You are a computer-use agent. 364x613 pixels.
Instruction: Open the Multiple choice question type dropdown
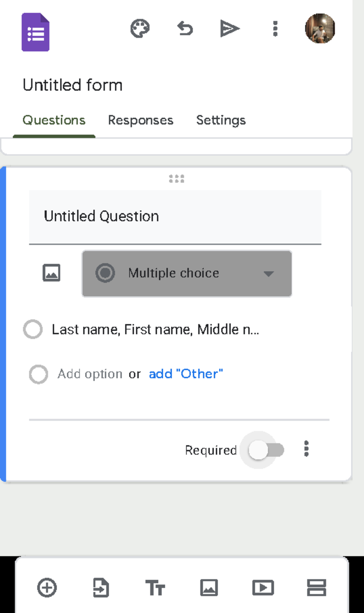186,273
